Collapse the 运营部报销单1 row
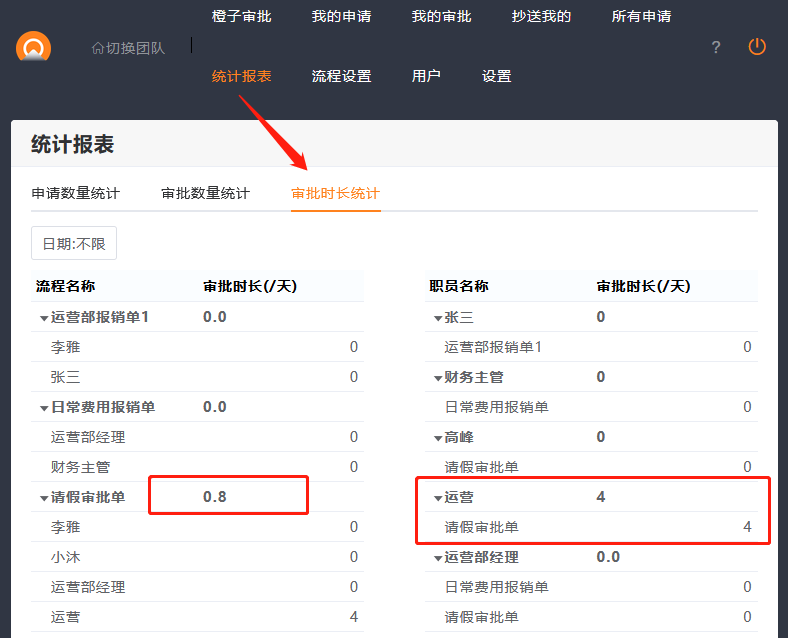Screen dimensions: 788x638 (x=44, y=318)
